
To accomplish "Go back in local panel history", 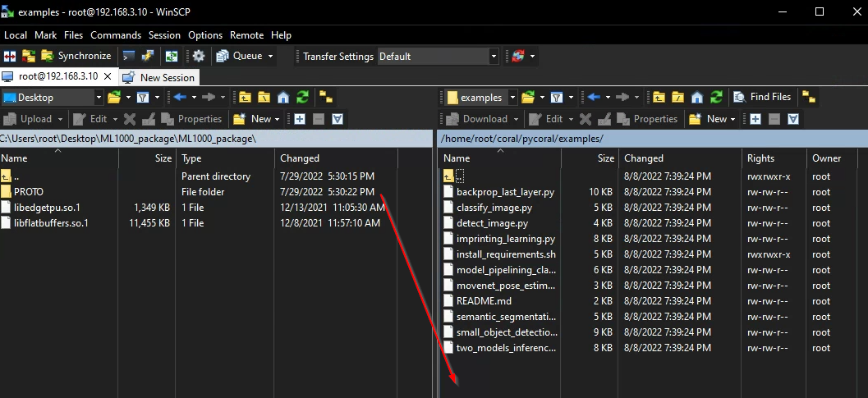I will (179, 98).
